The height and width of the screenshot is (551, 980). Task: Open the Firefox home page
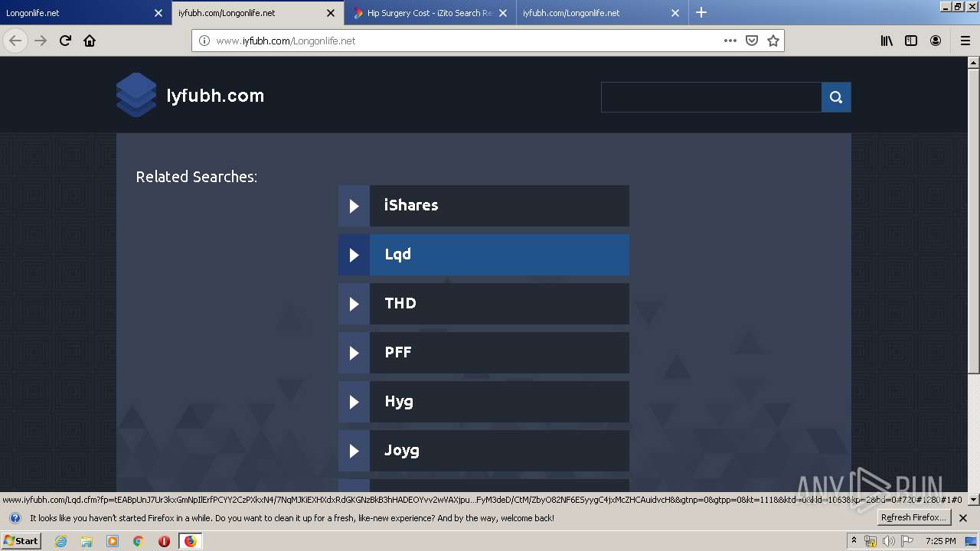pos(90,41)
